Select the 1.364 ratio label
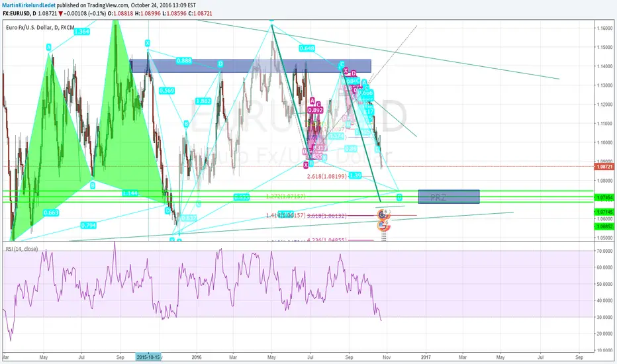The image size is (617, 364). click(81, 32)
